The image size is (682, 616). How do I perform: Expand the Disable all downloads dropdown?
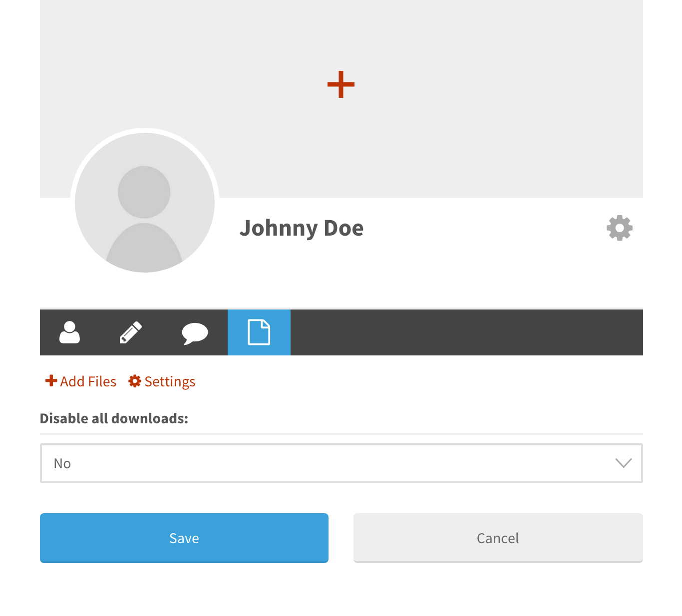(x=341, y=463)
